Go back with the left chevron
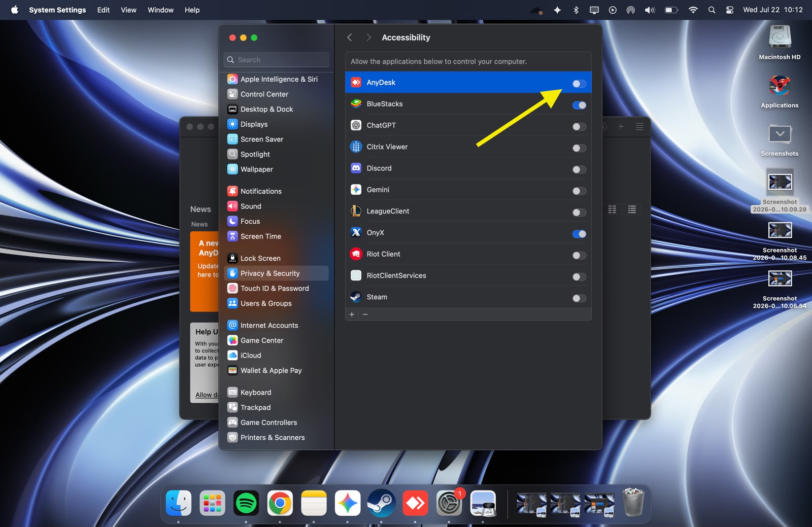The image size is (812, 527). [350, 38]
